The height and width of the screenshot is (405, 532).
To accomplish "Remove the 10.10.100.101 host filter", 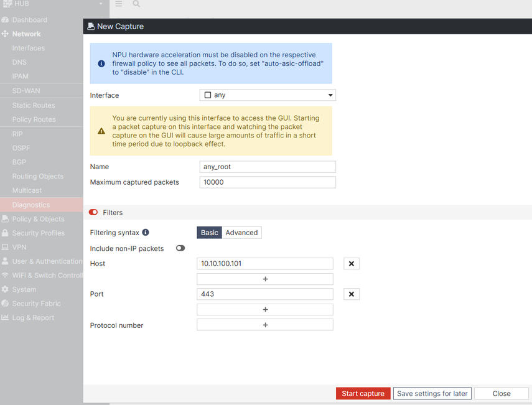I will coord(351,264).
